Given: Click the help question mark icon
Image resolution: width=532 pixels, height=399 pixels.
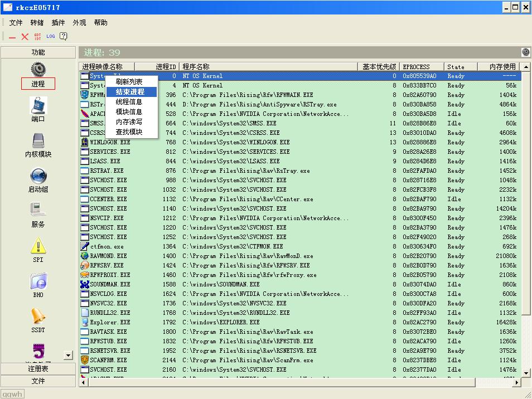Looking at the screenshot, I should click(64, 36).
